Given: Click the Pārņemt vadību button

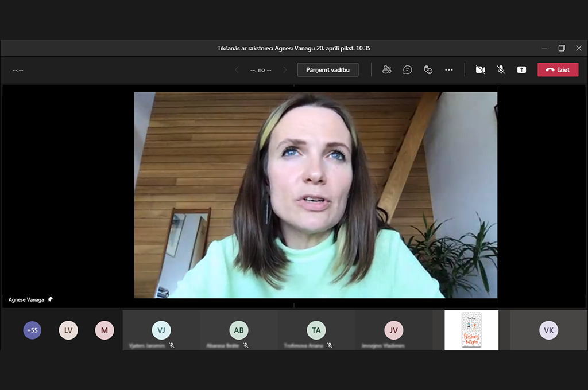Looking at the screenshot, I should click(328, 69).
